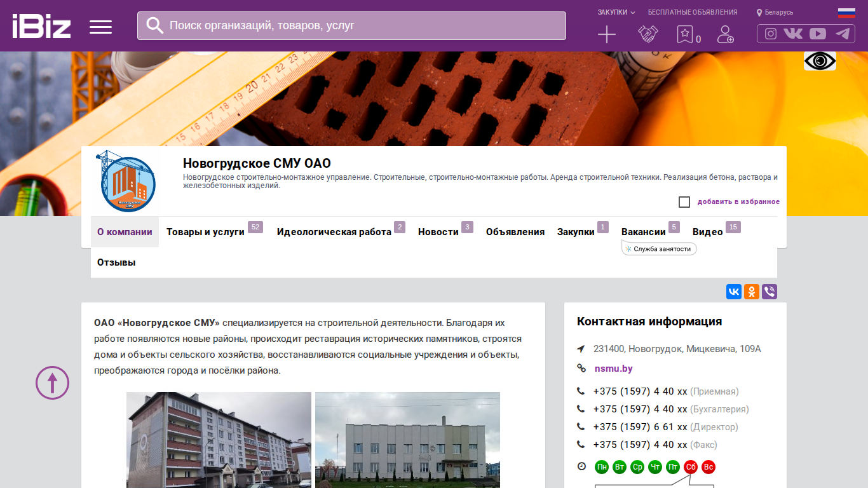This screenshot has width=868, height=488.
Task: Open iBiz YouTube channel
Action: pos(818,34)
